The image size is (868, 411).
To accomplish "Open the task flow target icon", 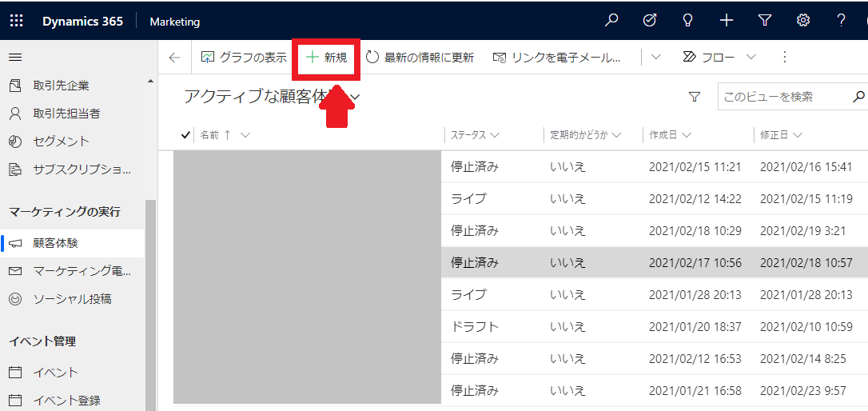I will [650, 21].
